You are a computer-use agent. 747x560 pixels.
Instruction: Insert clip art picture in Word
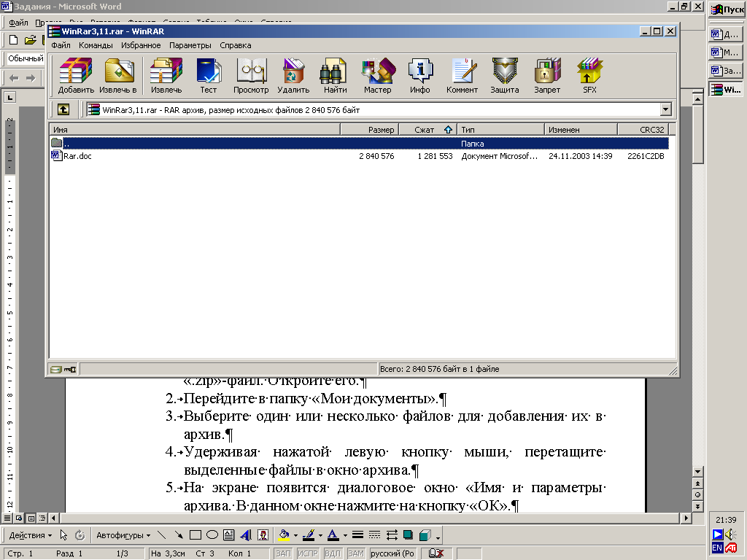[263, 535]
